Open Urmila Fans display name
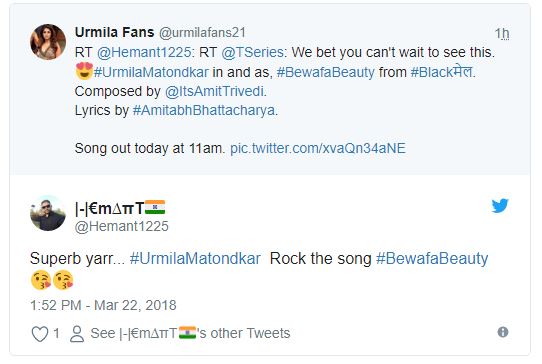Image resolution: width=542 pixels, height=364 pixels. point(114,32)
